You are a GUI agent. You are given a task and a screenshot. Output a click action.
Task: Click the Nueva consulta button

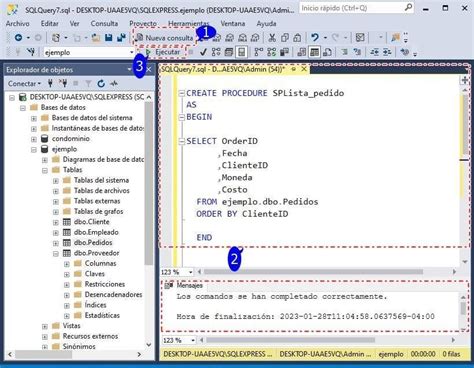click(x=165, y=38)
